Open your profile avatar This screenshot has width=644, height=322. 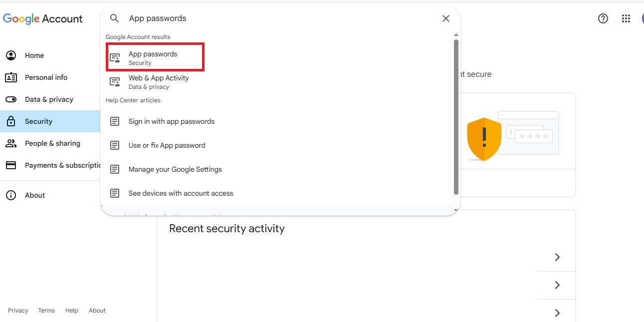coord(642,18)
